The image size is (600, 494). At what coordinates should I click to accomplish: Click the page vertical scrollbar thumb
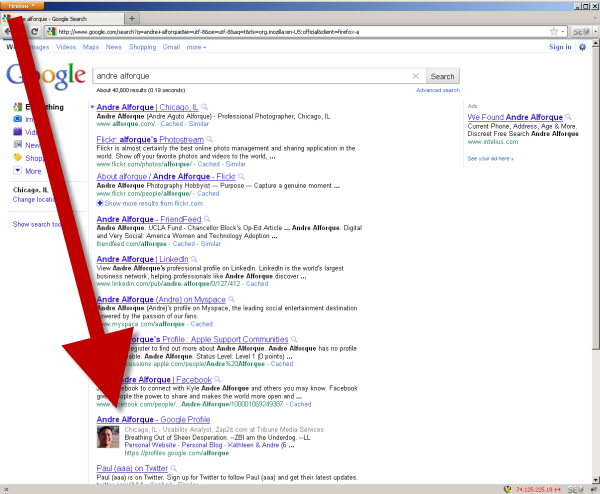596,198
